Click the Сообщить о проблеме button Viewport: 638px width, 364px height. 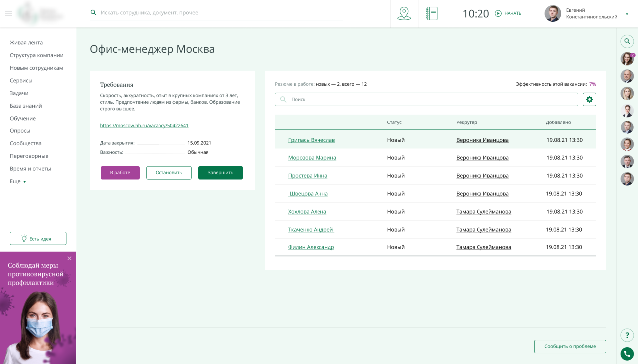click(570, 346)
